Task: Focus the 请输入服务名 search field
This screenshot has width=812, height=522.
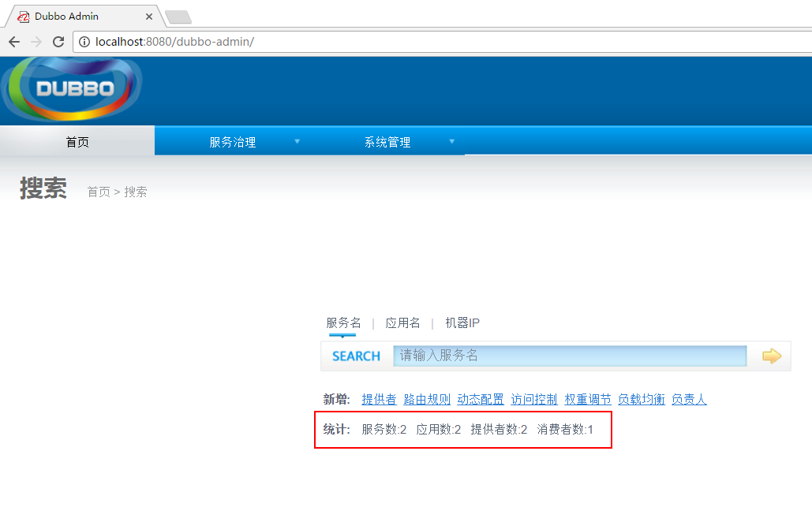Action: (569, 356)
